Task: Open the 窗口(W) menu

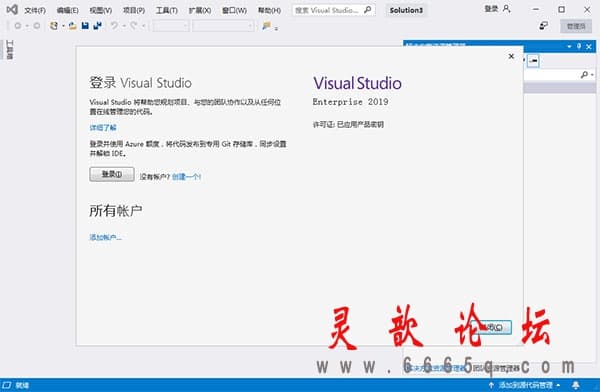Action: 234,10
